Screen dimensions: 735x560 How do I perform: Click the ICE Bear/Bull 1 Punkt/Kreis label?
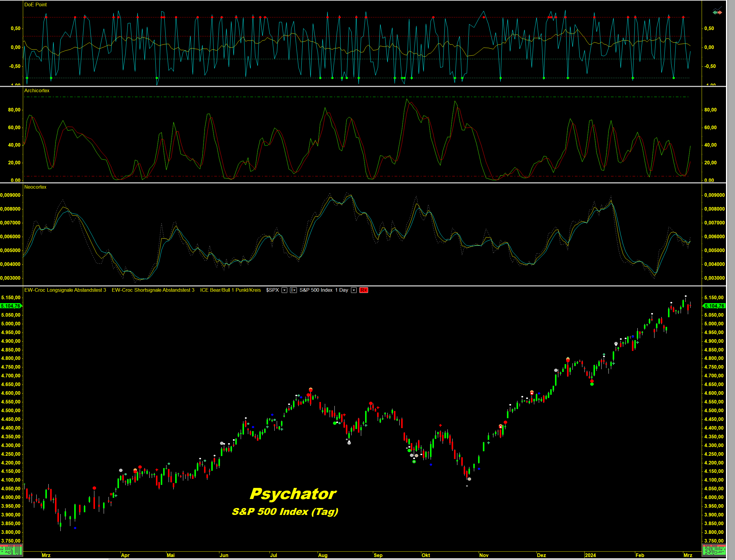click(x=230, y=290)
